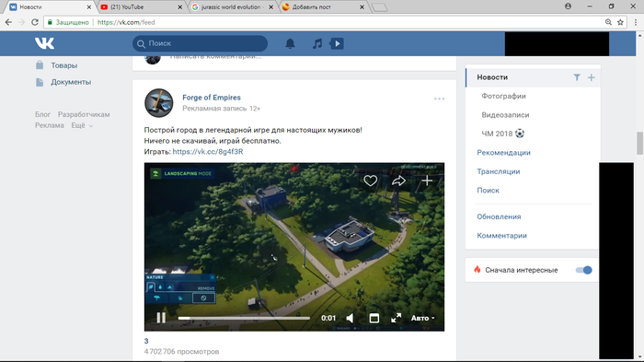Open new browser tab button
The width and height of the screenshot is (644, 362).
coord(379,7)
